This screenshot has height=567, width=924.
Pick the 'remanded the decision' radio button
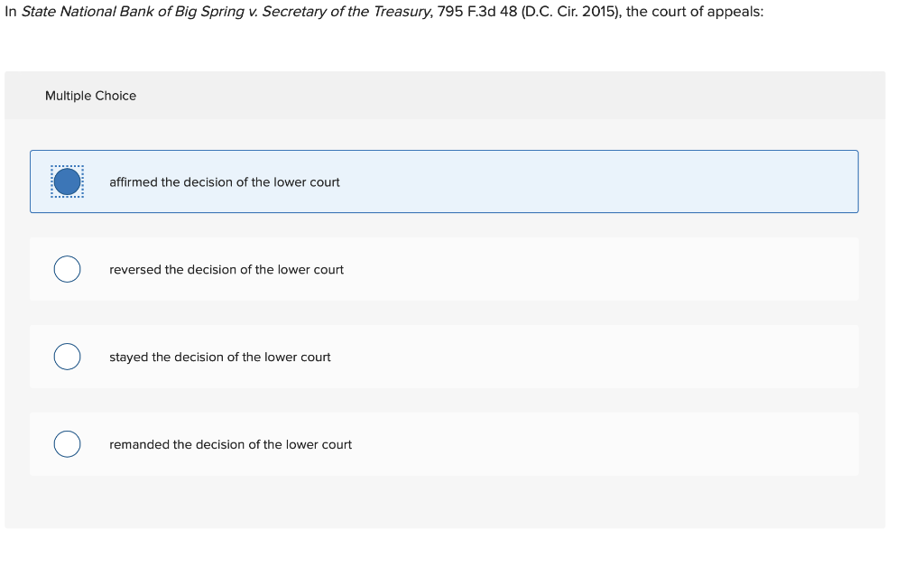pos(67,444)
